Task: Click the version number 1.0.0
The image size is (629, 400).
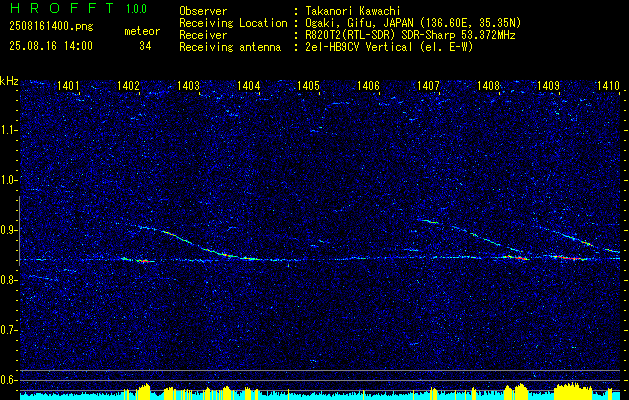Action: [136, 9]
